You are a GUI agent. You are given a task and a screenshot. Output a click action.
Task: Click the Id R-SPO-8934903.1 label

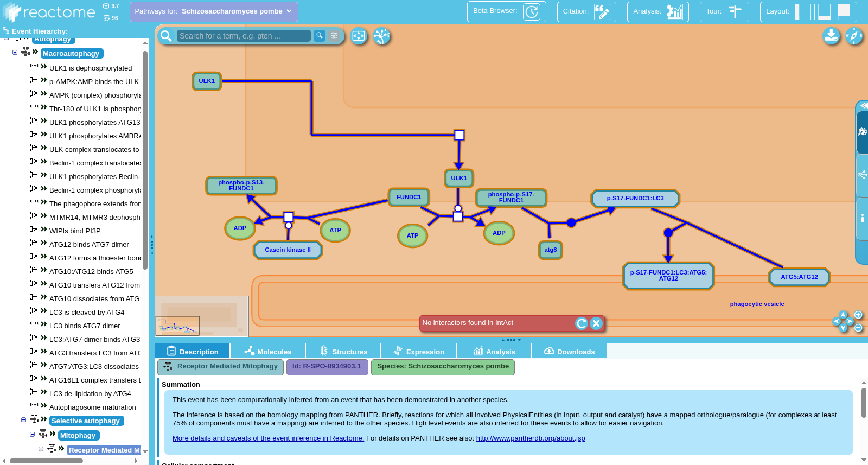(x=327, y=367)
